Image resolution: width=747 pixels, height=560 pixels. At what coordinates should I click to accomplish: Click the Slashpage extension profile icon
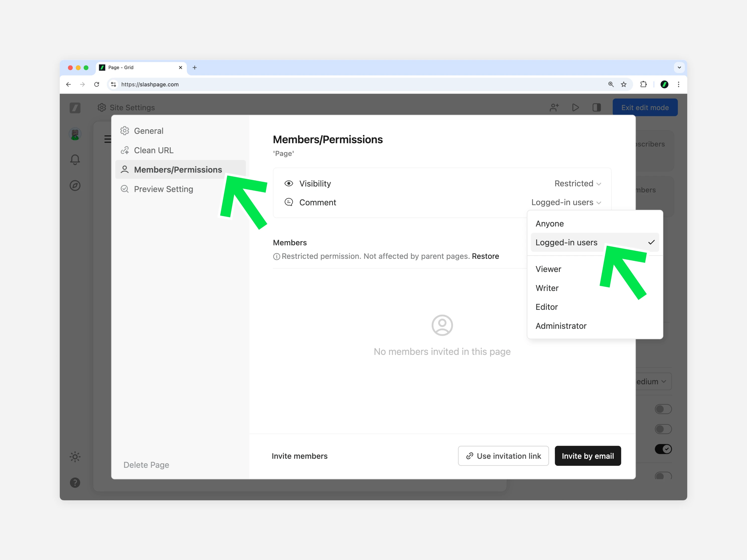pyautogui.click(x=664, y=84)
